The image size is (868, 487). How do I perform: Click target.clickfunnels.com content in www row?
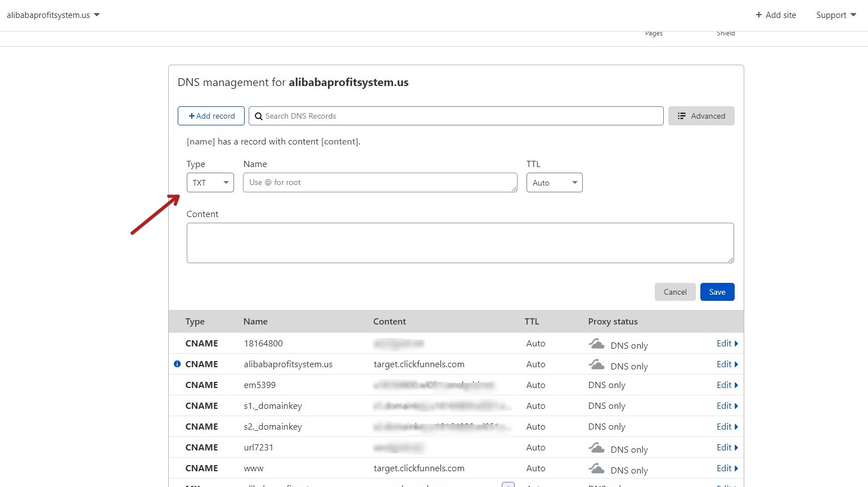419,468
